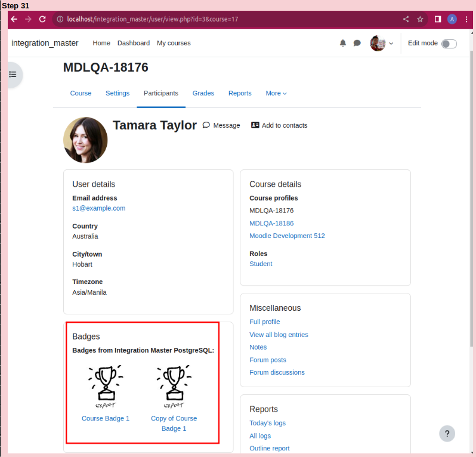Viewport: 476px width, 457px height.
Task: Open View all blog entries
Action: point(279,335)
